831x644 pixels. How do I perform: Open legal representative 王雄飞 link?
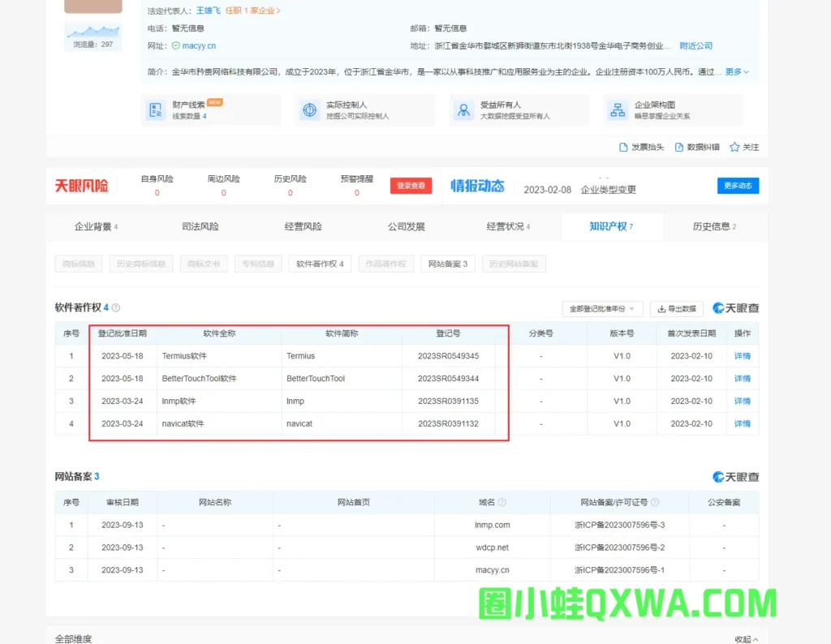pos(209,11)
